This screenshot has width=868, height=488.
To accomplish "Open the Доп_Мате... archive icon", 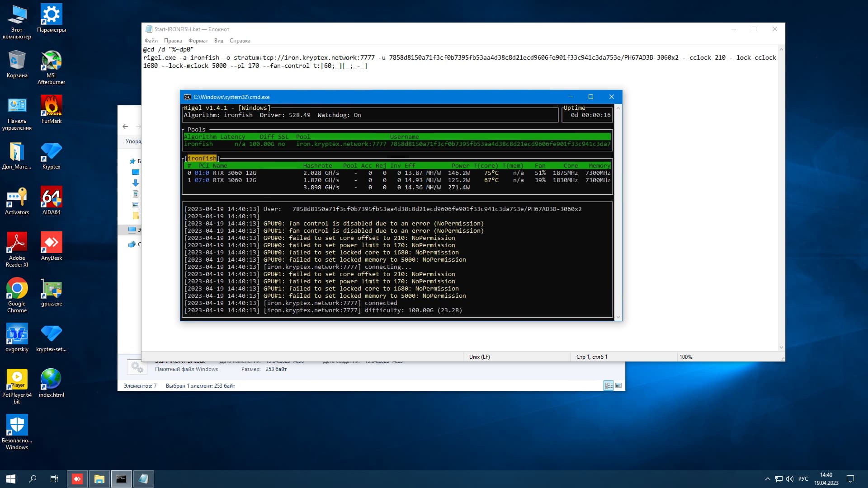I will [17, 155].
